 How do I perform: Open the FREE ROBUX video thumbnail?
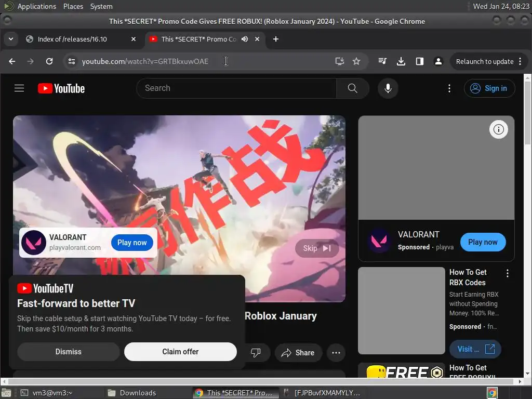click(402, 370)
